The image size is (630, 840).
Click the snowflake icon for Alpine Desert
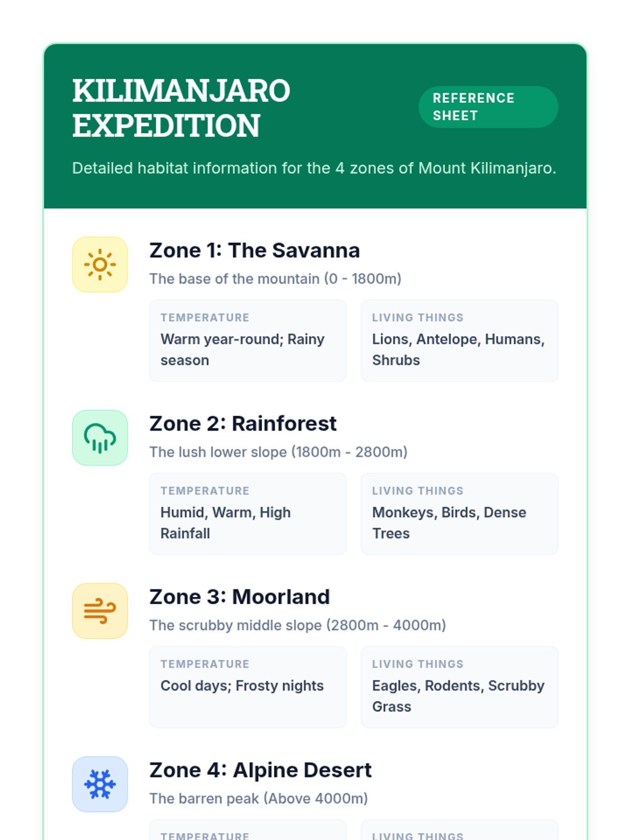point(100,784)
